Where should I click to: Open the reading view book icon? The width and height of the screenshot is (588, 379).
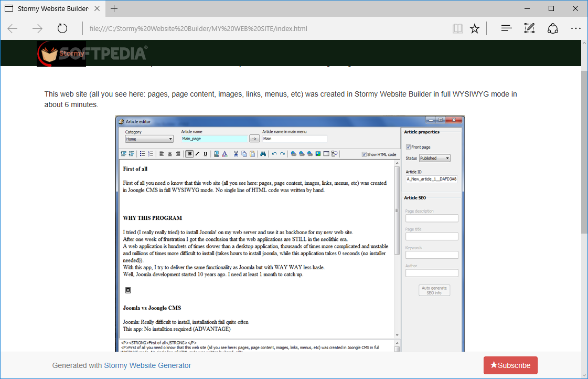457,28
